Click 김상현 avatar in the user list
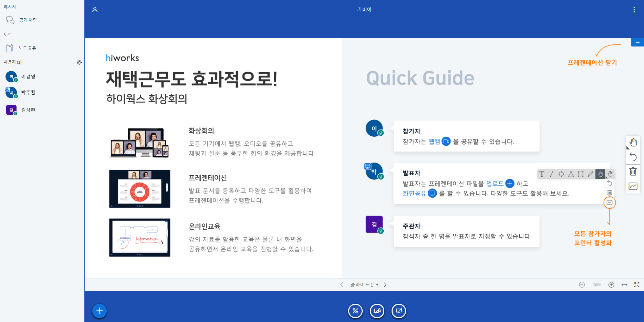 [11, 110]
